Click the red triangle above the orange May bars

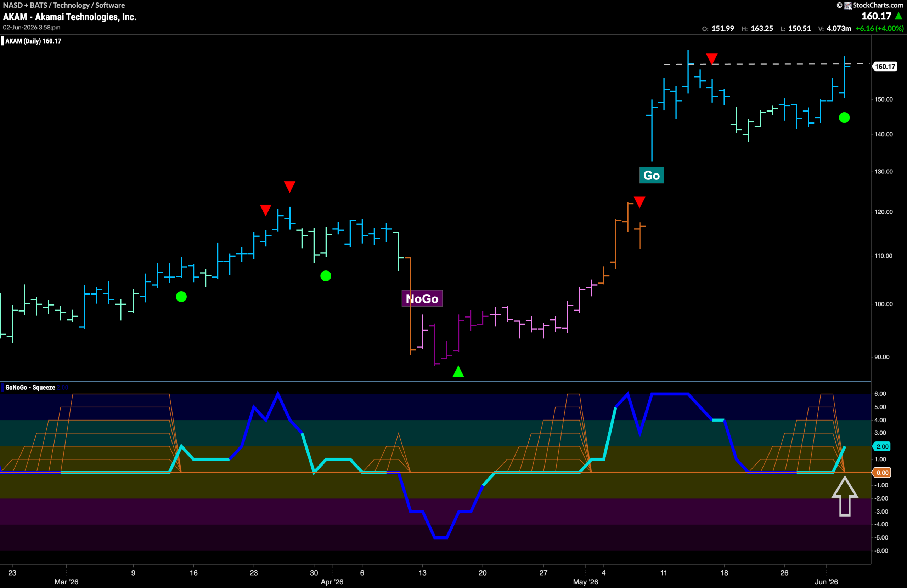[640, 202]
